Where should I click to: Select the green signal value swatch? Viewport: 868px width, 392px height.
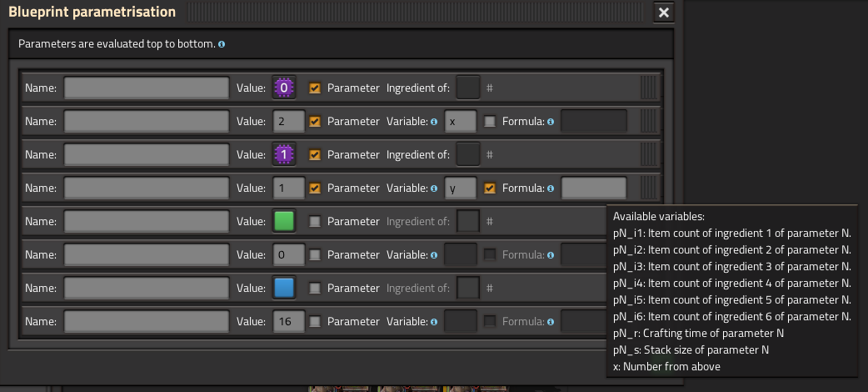(285, 221)
